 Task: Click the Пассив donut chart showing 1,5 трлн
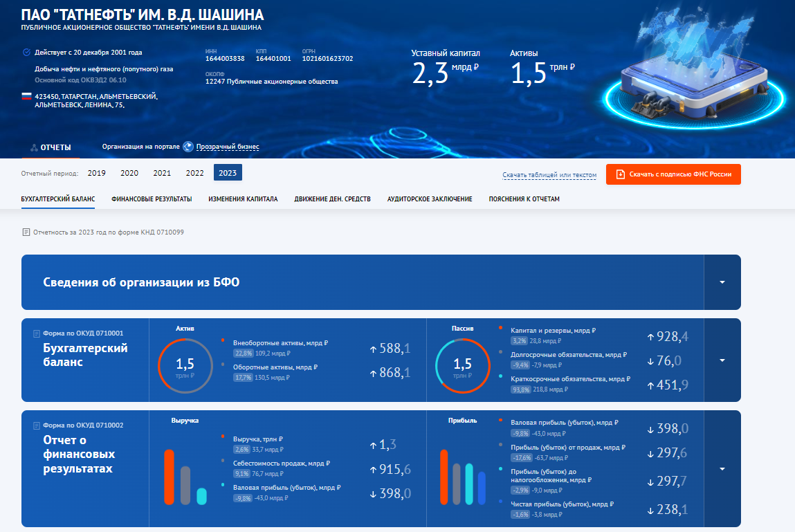[462, 366]
